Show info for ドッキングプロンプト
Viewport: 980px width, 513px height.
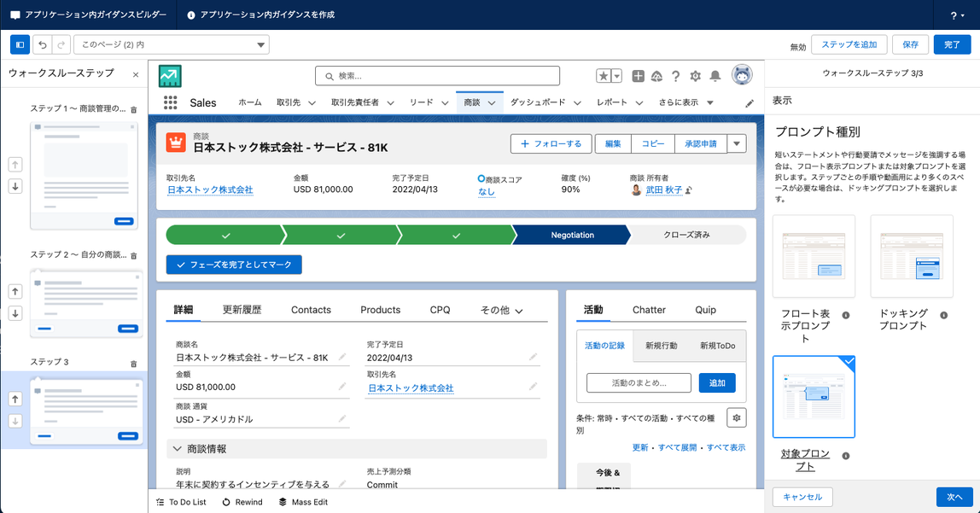[x=944, y=316]
